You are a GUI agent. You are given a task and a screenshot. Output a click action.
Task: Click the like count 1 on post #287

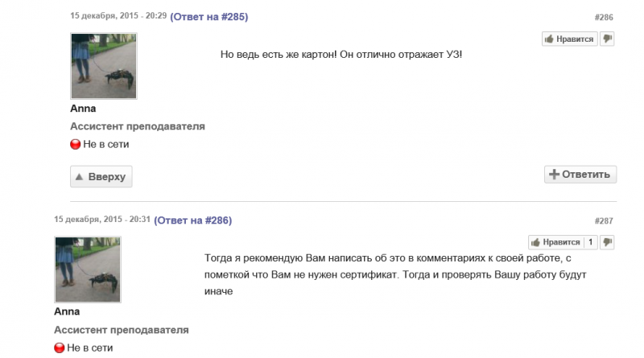pyautogui.click(x=591, y=242)
